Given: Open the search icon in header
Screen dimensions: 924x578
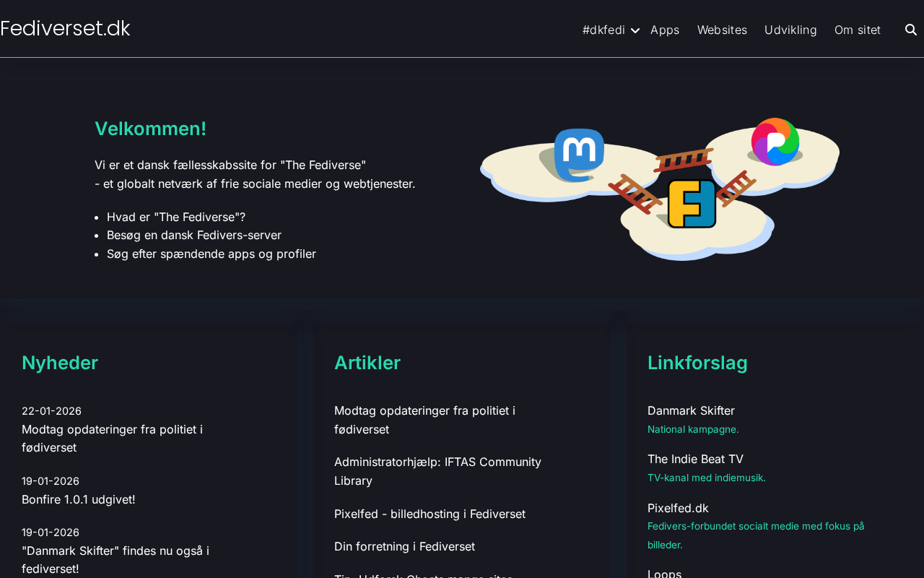Looking at the screenshot, I should click(x=911, y=30).
